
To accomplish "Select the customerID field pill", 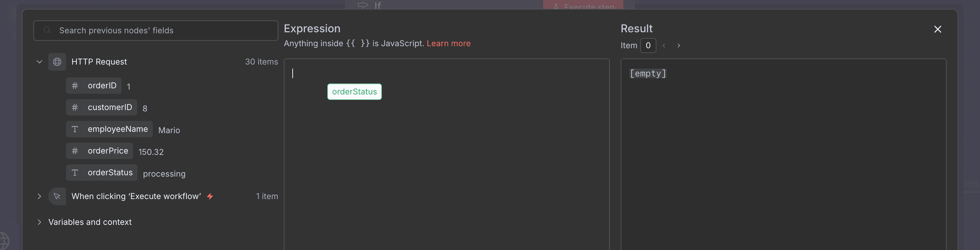I will tap(102, 107).
